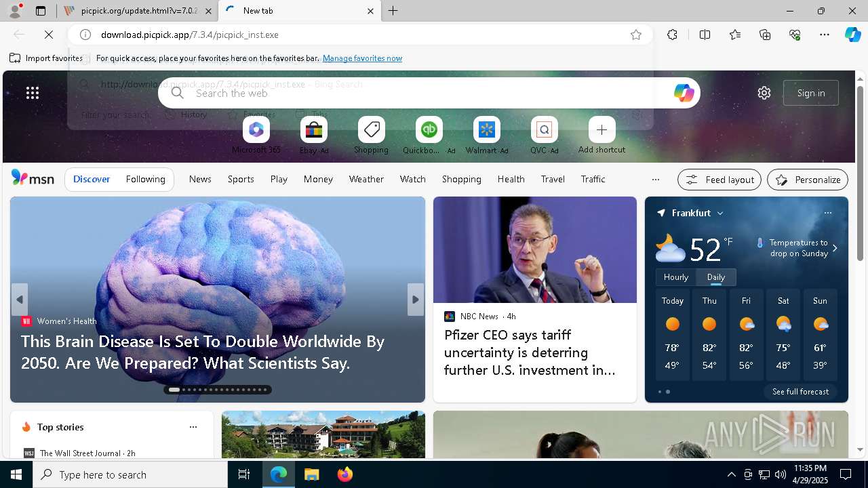Screen dimensions: 868x488
Task: Click the address bar URL field
Action: click(359, 35)
